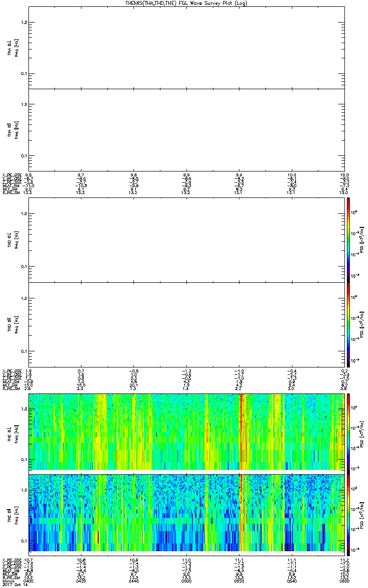Click the '0400' time tick label
Image resolution: width=368 pixels, height=588 pixels.
tap(29, 581)
